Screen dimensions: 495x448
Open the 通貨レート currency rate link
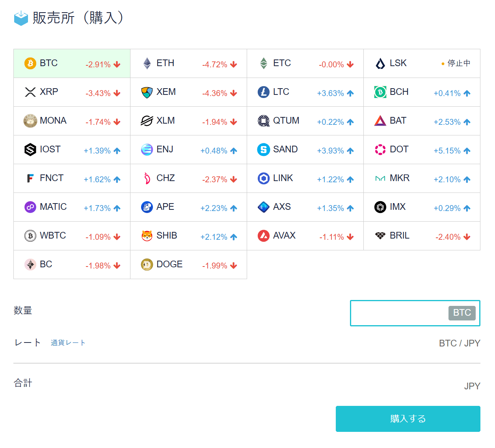coord(68,342)
